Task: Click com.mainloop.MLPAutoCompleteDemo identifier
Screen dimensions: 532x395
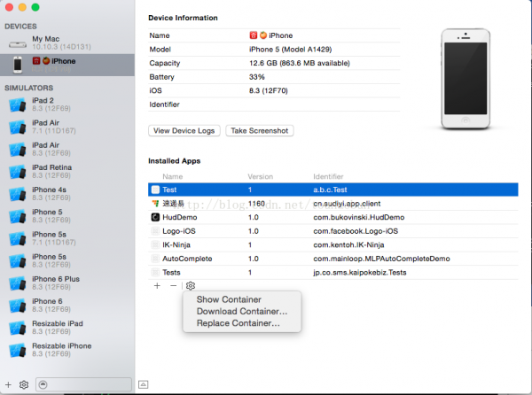Action: coord(381,259)
